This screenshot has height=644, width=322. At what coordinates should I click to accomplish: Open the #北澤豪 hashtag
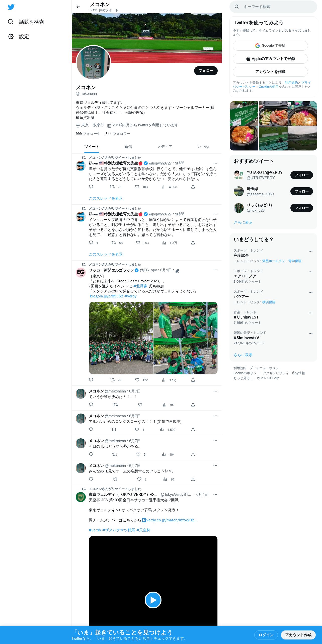pos(140,286)
